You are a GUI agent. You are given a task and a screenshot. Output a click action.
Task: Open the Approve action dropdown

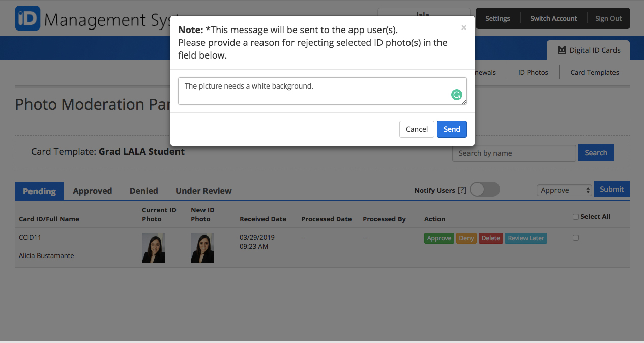click(564, 190)
